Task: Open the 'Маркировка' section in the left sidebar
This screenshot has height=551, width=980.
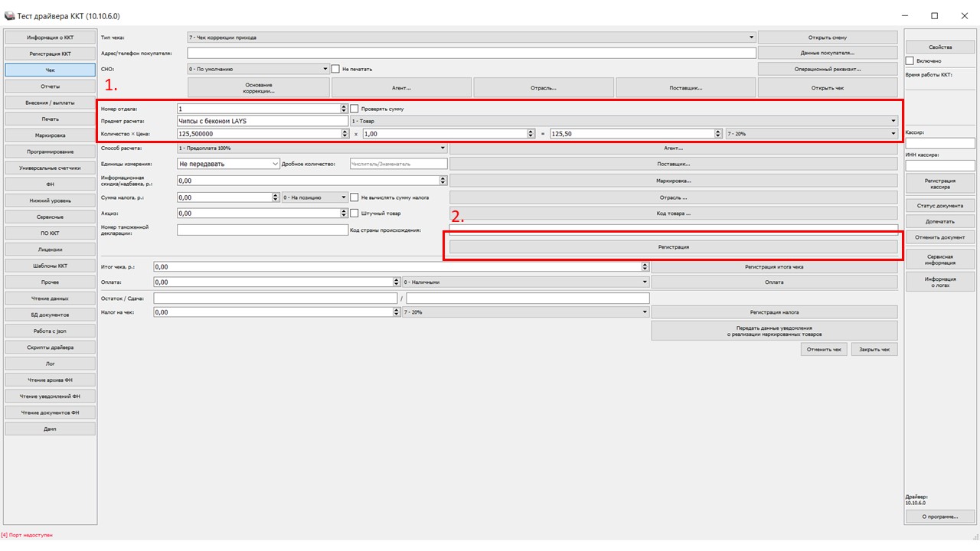Action: (51, 135)
